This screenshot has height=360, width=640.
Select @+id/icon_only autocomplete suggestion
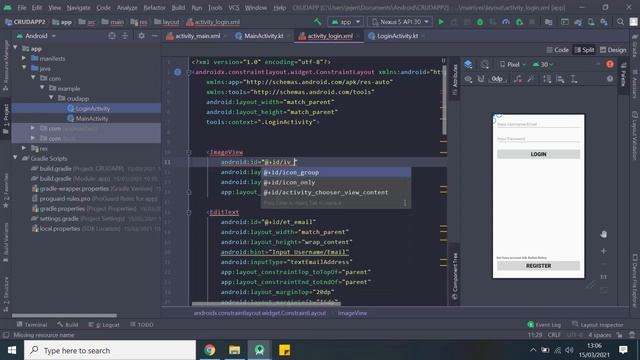336,182
